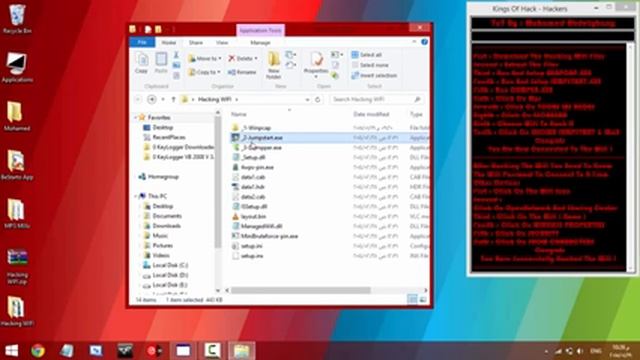Collapse the This PC tree group

(x=136, y=196)
